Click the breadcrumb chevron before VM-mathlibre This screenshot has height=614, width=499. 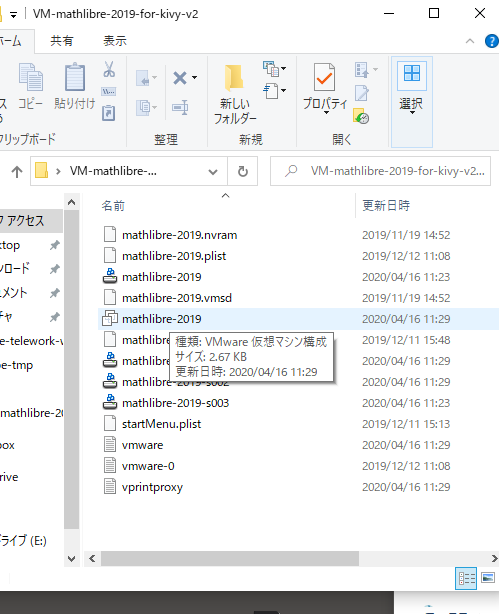tap(58, 171)
